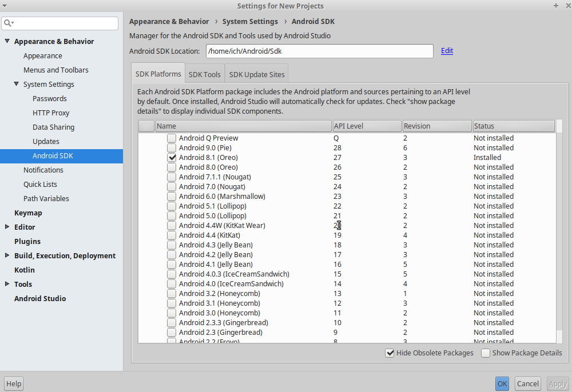Open Notifications settings page
Screen dimensions: 572x392
point(43,170)
